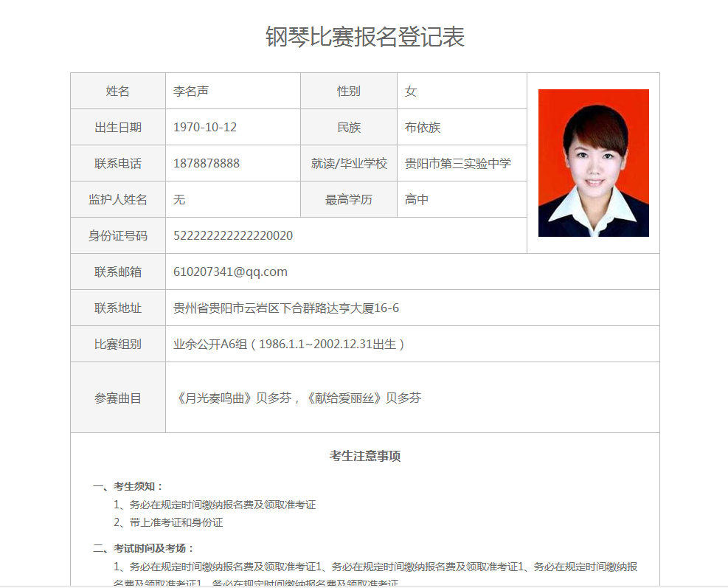Select the gender value 女
728x588 pixels.
tap(410, 91)
